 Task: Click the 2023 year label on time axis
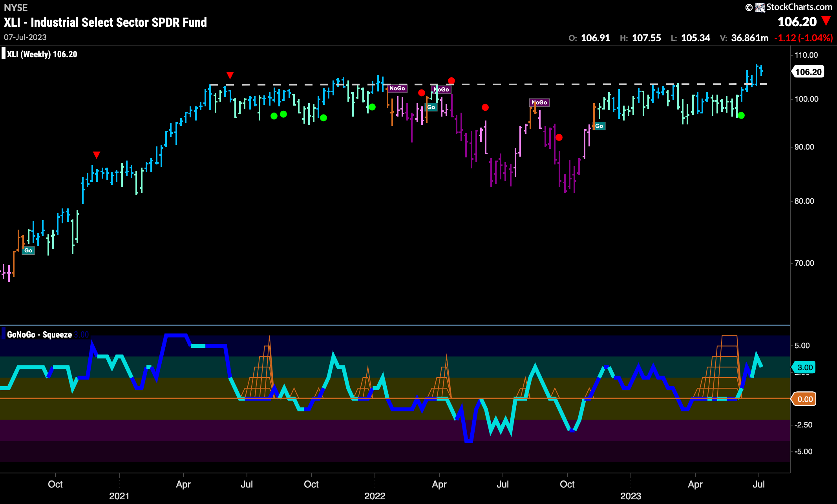(x=631, y=496)
